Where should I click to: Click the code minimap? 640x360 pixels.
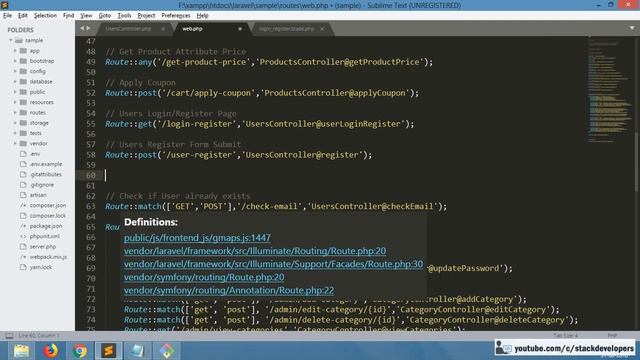tap(610, 90)
